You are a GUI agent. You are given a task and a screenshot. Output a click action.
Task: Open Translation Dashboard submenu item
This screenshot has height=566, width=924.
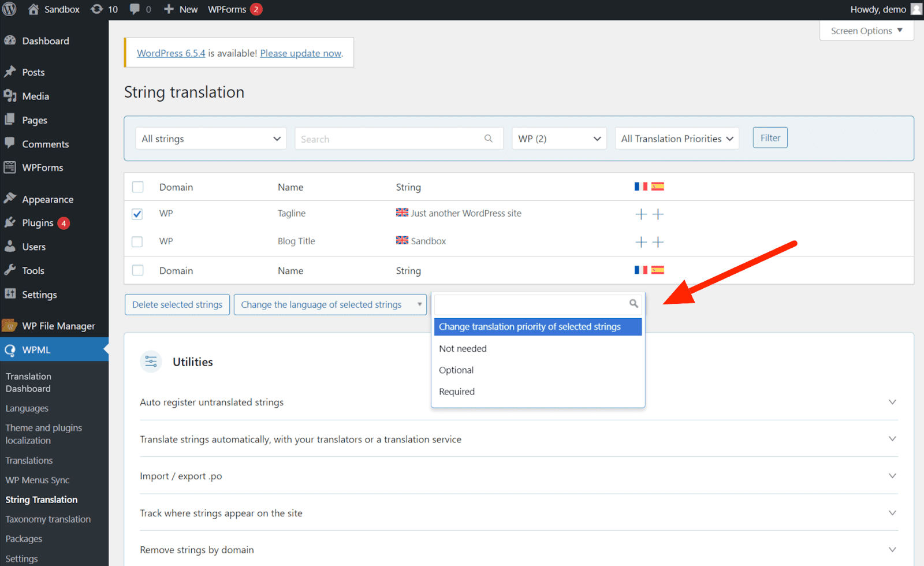pos(29,382)
